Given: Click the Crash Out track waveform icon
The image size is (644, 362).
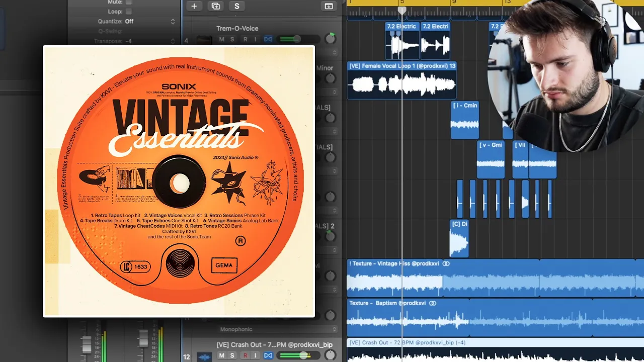Looking at the screenshot, I should click(x=204, y=356).
